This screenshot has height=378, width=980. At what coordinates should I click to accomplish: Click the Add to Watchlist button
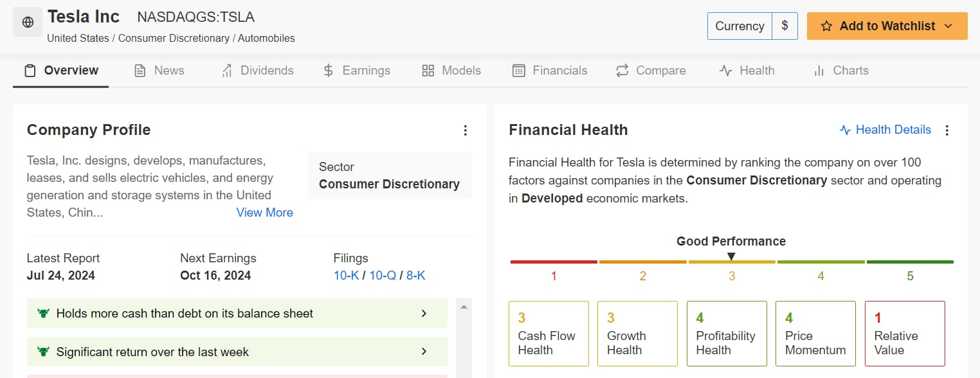[887, 26]
